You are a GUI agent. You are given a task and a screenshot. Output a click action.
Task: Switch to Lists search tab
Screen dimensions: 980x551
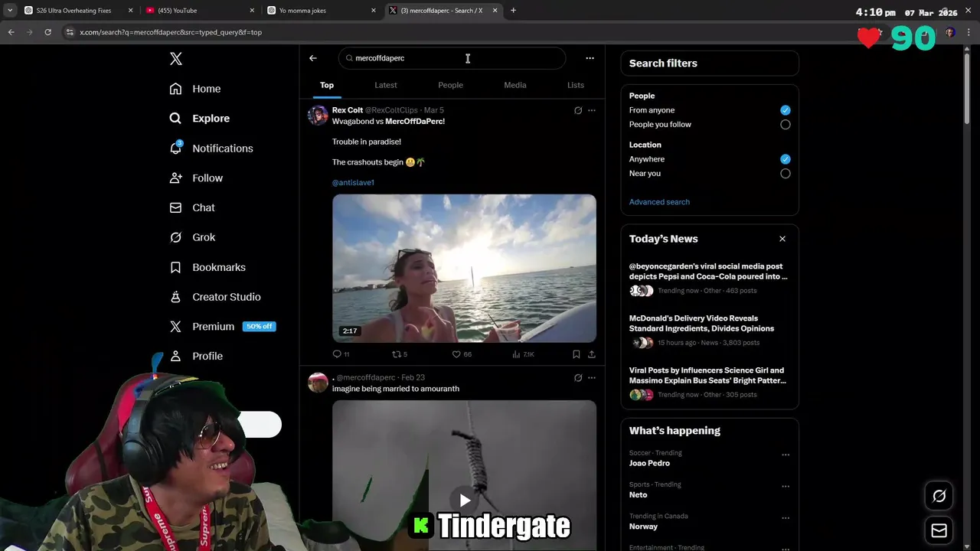pos(576,85)
